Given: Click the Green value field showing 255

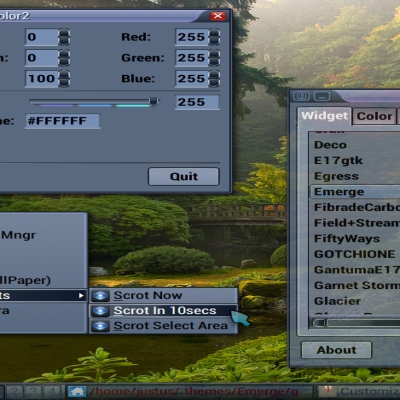Looking at the screenshot, I should [x=192, y=58].
